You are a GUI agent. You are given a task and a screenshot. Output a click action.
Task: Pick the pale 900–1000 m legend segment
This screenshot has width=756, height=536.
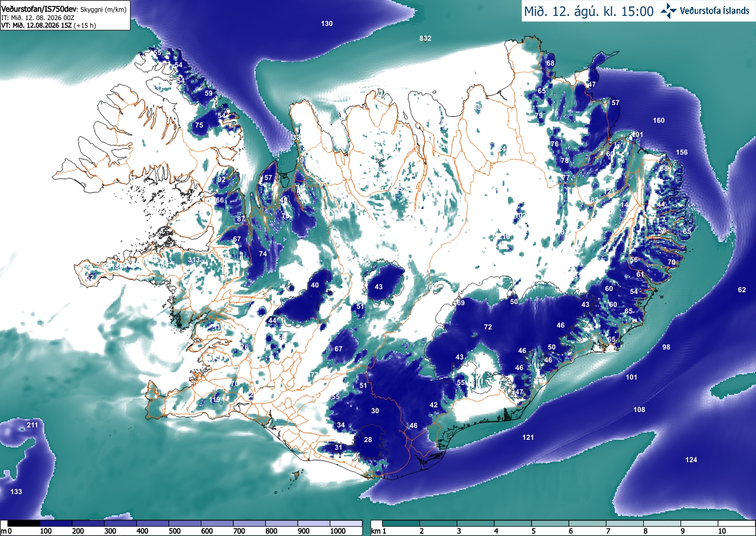(313, 523)
